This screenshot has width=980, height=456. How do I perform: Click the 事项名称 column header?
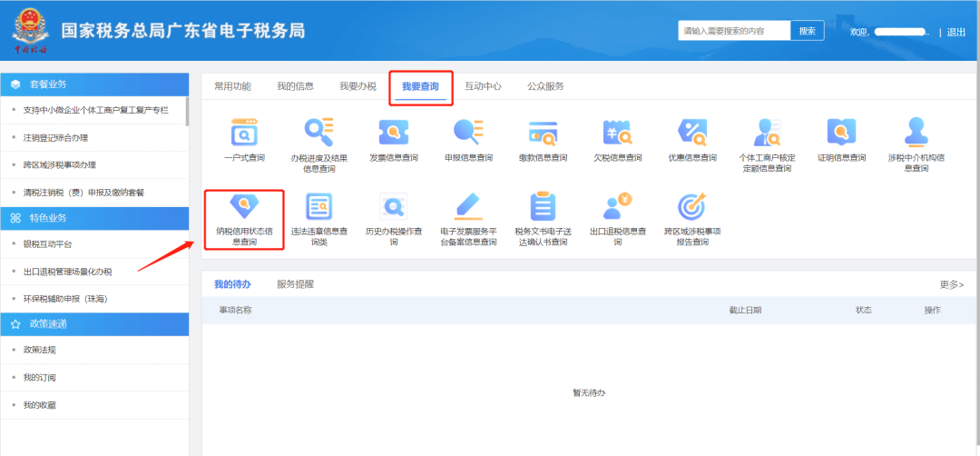tap(236, 311)
